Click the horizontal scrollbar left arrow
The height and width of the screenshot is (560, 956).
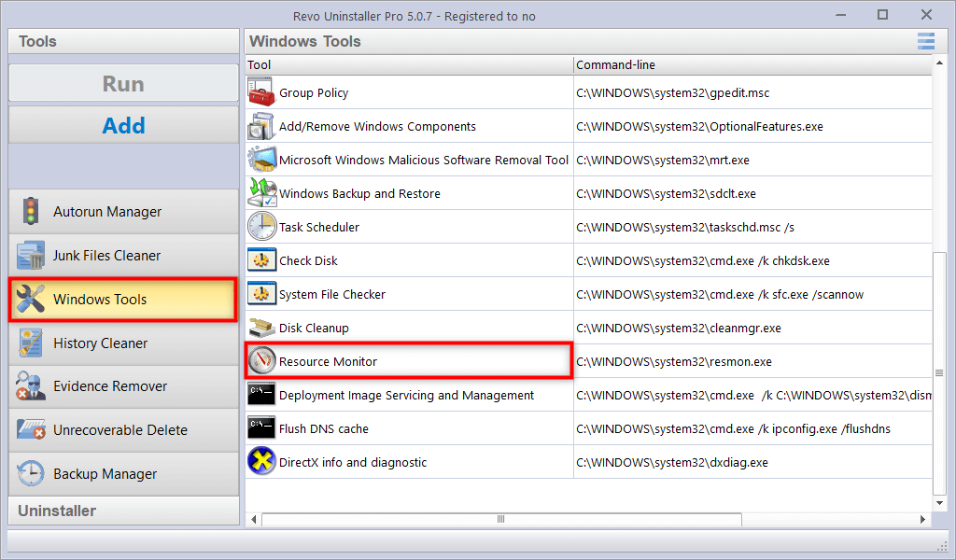point(254,519)
